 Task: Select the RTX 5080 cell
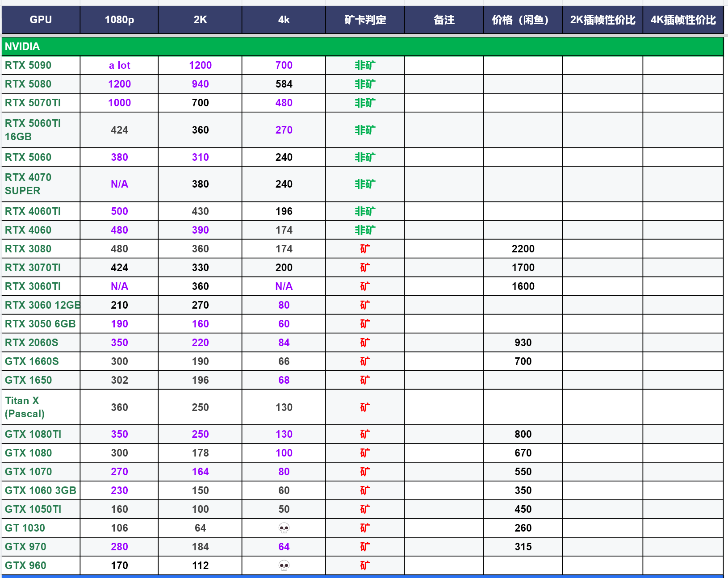tap(41, 84)
